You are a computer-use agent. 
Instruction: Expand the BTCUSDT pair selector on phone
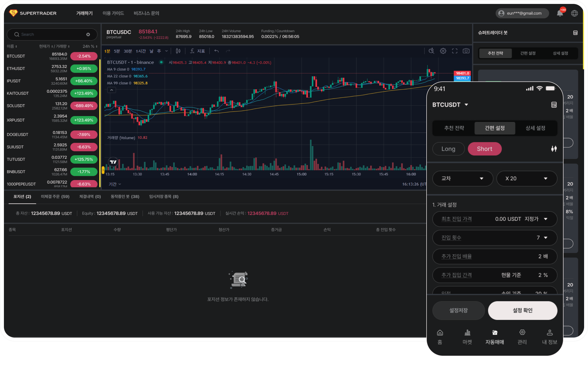click(451, 105)
